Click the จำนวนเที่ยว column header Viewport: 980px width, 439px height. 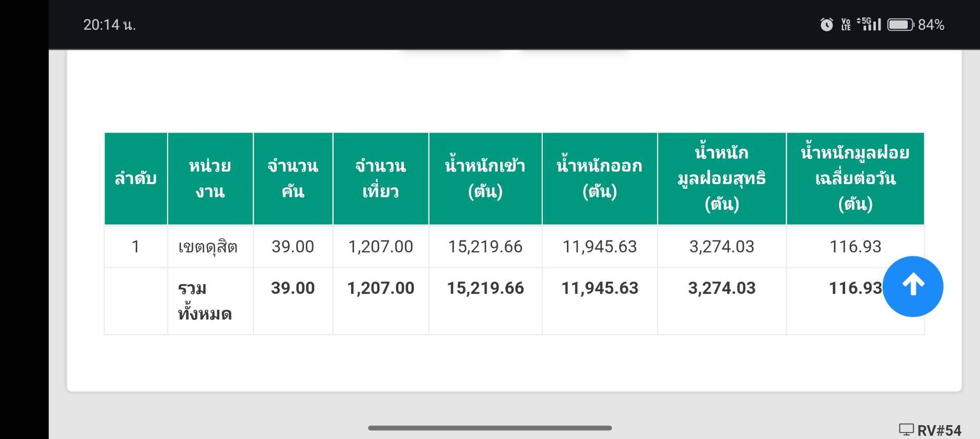pyautogui.click(x=381, y=178)
